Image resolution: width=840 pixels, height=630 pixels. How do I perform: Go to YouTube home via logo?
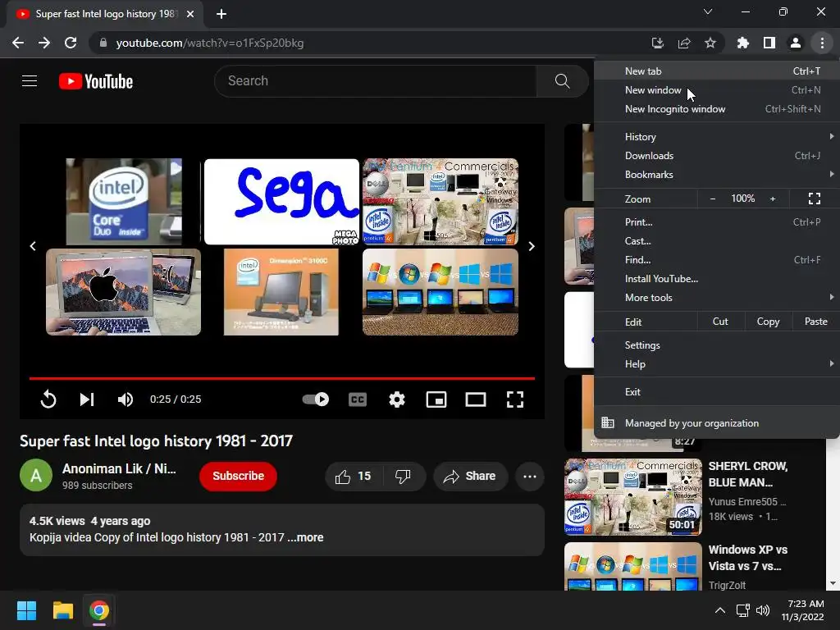[96, 81]
